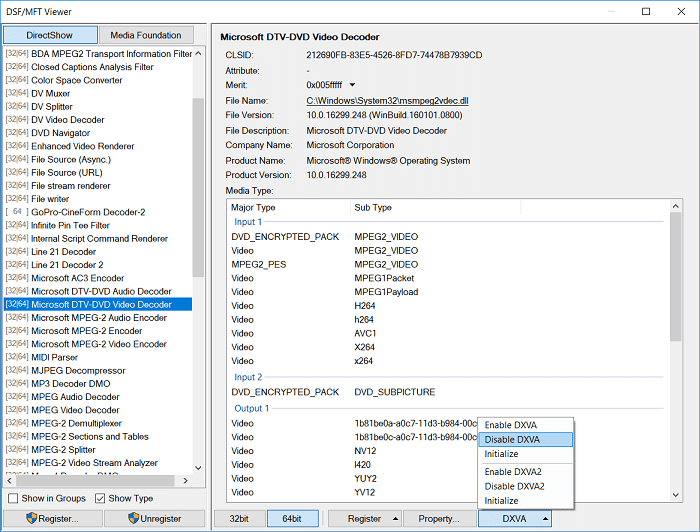Toggle the Show in Groups checkbox

[x=13, y=498]
